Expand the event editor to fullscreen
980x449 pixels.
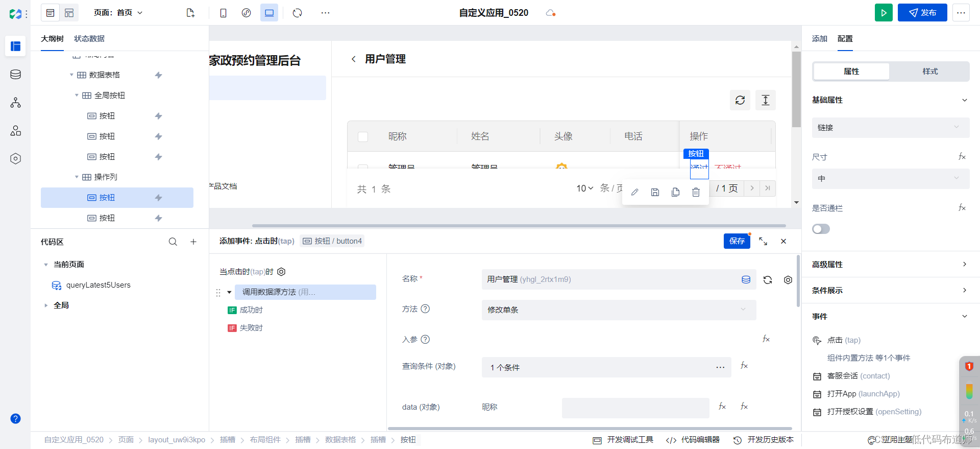(x=763, y=241)
